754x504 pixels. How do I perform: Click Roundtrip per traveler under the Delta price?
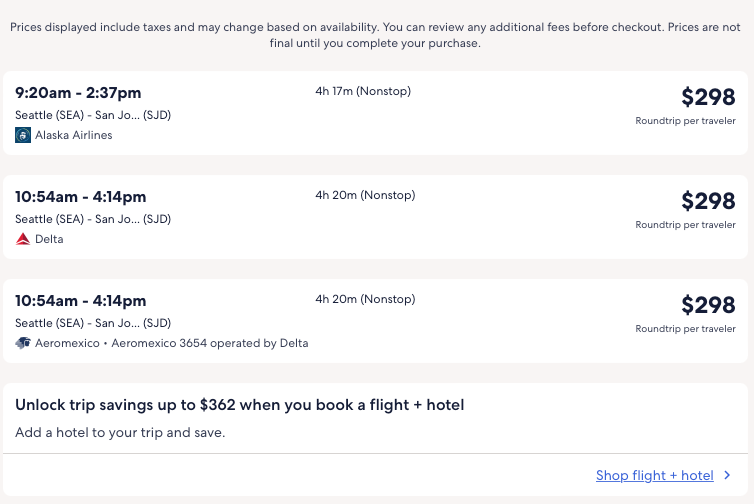tap(685, 225)
